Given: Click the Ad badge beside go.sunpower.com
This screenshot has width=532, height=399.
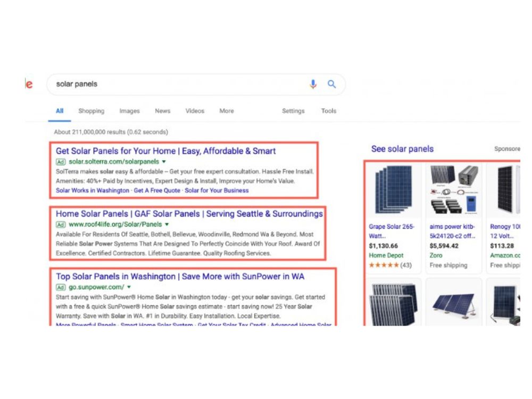Looking at the screenshot, I should click(x=61, y=287).
